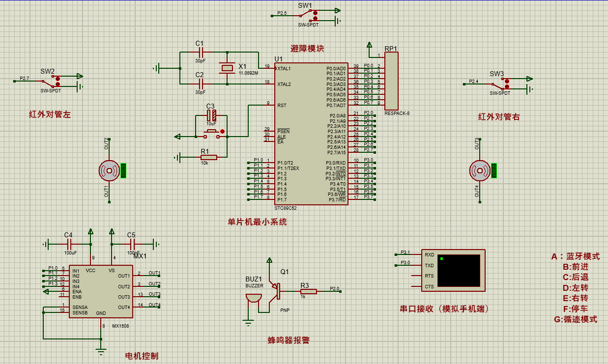The height and width of the screenshot is (364, 608).
Task: Click the 'A：蓝牙模式' text
Action: coord(576,256)
